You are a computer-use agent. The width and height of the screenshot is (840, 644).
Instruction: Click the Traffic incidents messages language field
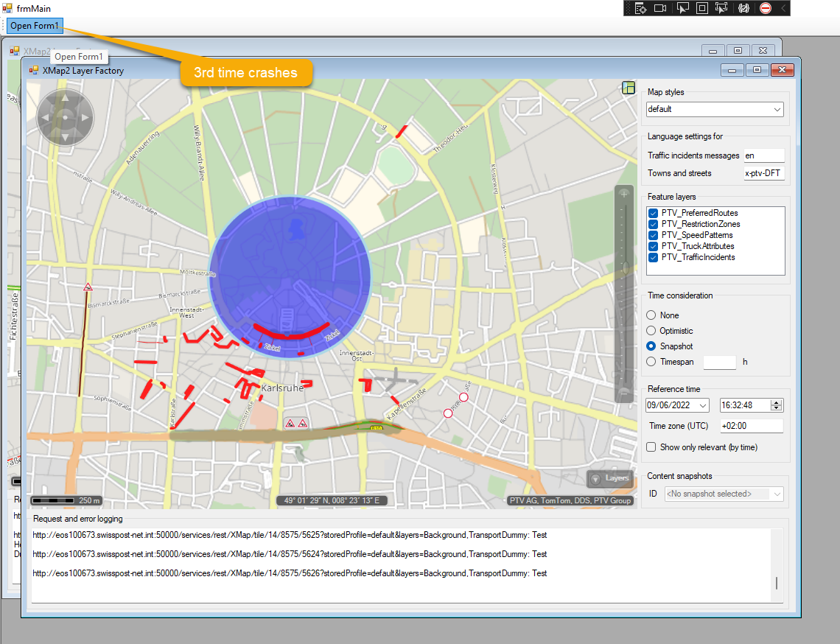click(x=763, y=155)
